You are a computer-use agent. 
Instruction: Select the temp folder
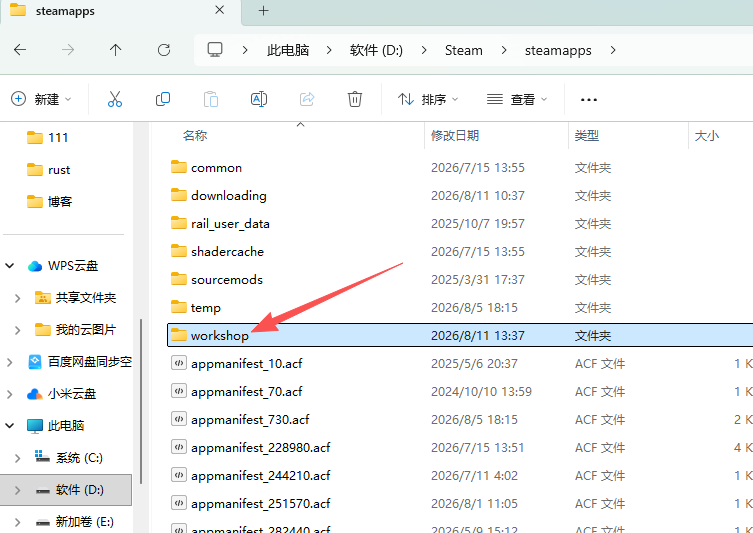click(460, 307)
